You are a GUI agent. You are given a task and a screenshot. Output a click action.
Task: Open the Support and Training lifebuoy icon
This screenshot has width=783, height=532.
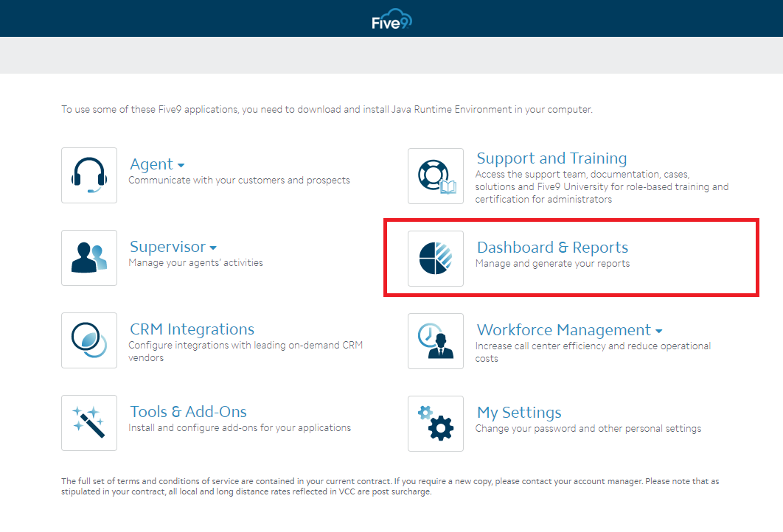click(436, 176)
